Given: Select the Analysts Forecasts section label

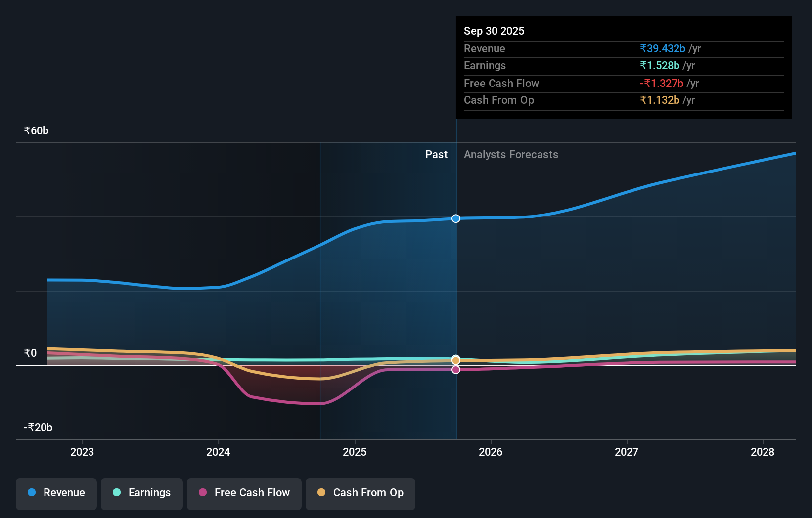Looking at the screenshot, I should pyautogui.click(x=511, y=154).
